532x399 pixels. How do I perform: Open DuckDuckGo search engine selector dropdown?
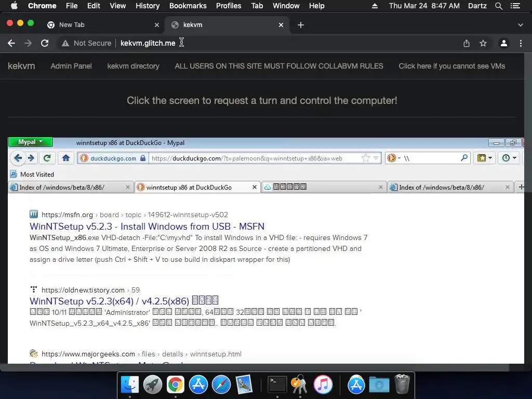[x=394, y=158]
